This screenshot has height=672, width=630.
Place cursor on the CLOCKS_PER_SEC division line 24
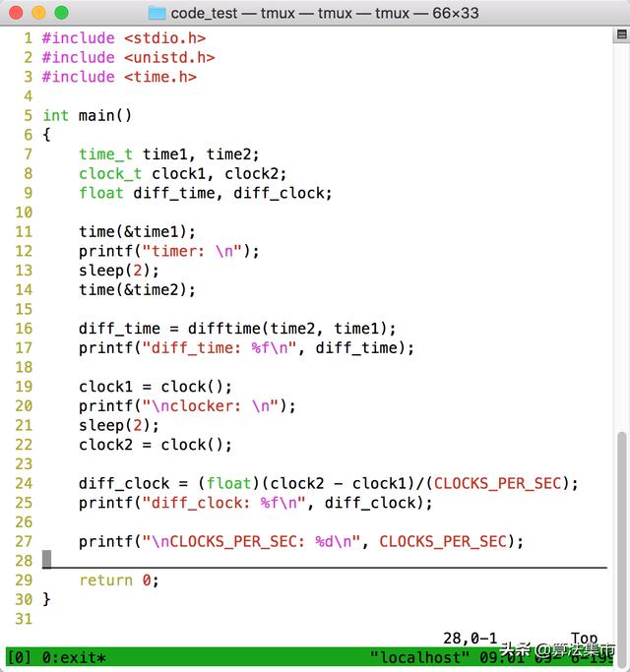pos(329,483)
